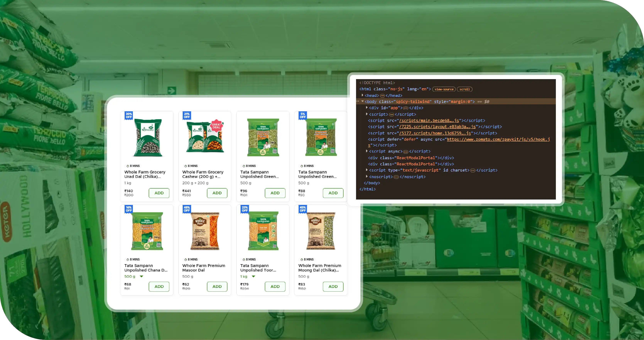The width and height of the screenshot is (644, 340).
Task: Expand the text/javascript script node
Action: pos(367,170)
